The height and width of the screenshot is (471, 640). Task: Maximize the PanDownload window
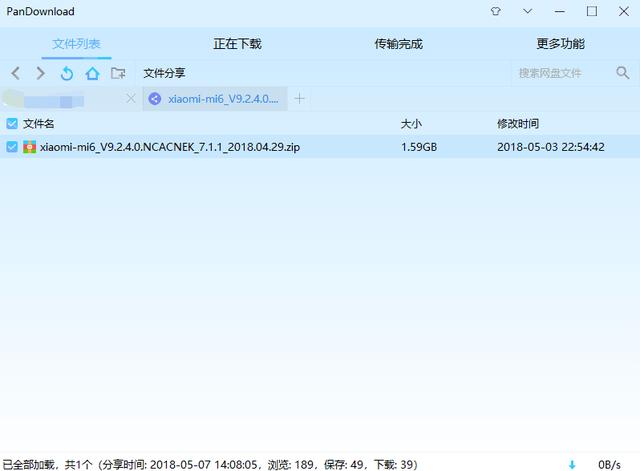click(591, 11)
